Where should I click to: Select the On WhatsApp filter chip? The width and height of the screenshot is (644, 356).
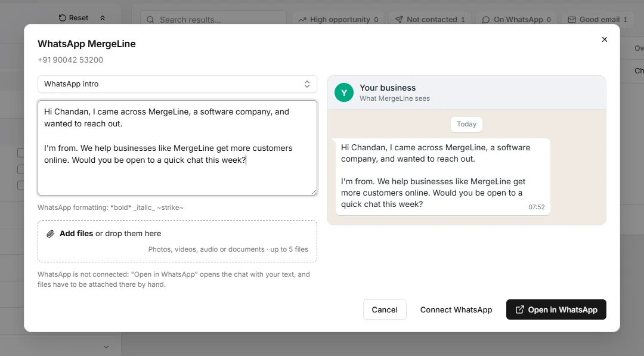(516, 20)
